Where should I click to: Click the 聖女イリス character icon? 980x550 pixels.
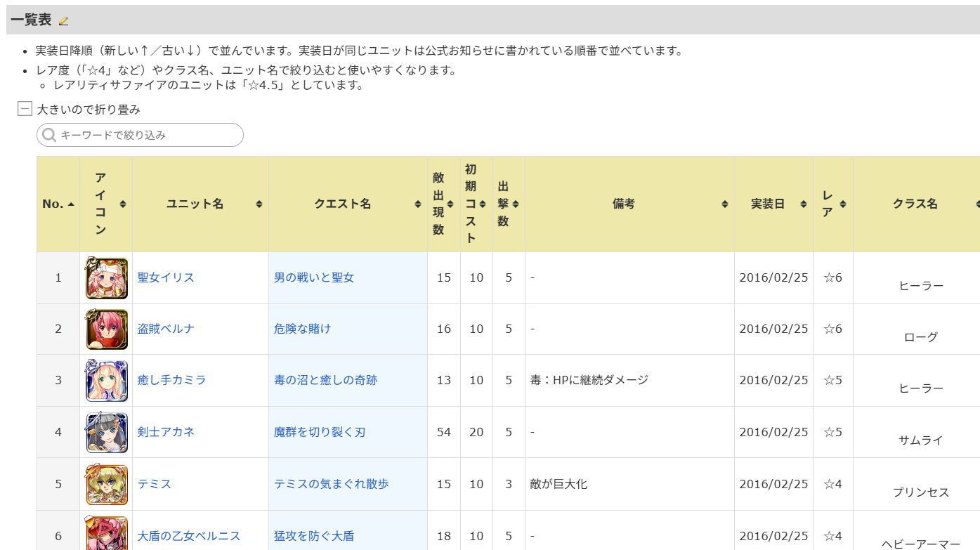click(x=106, y=277)
